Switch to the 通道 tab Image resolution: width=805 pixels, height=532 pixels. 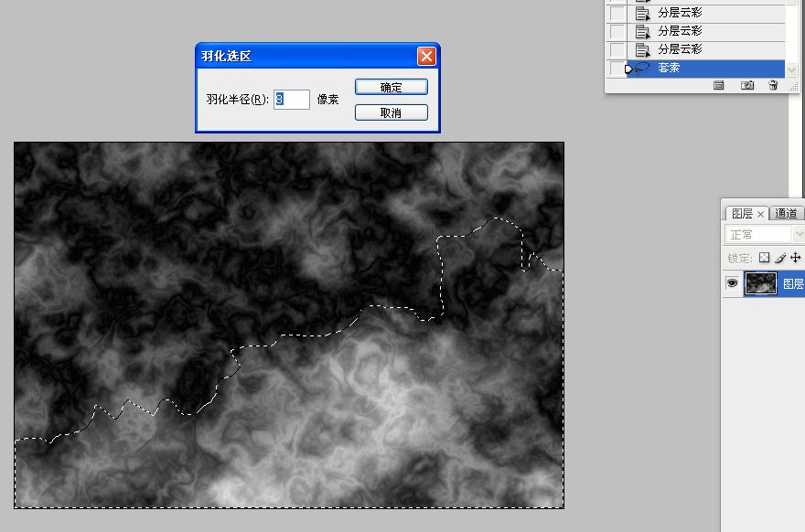pyautogui.click(x=786, y=213)
